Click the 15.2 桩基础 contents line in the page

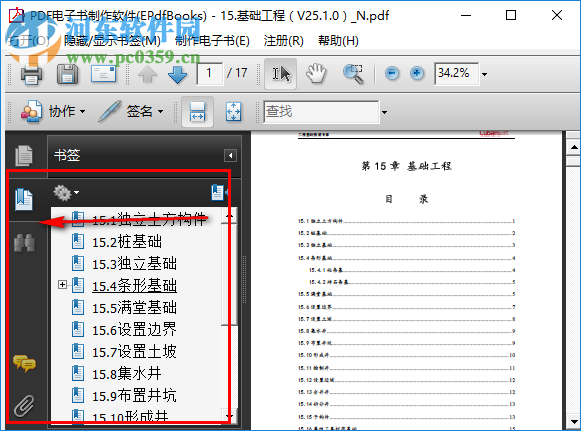(406, 233)
